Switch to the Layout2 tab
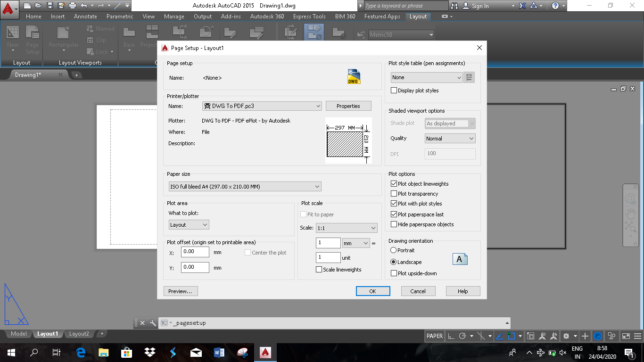Screen dimensions: 644x362 [79, 333]
